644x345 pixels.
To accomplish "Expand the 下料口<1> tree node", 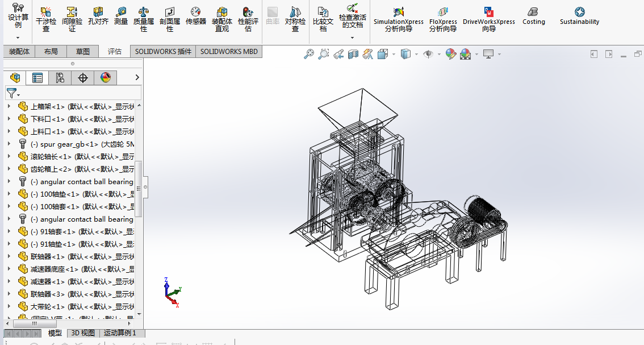I will coord(9,119).
